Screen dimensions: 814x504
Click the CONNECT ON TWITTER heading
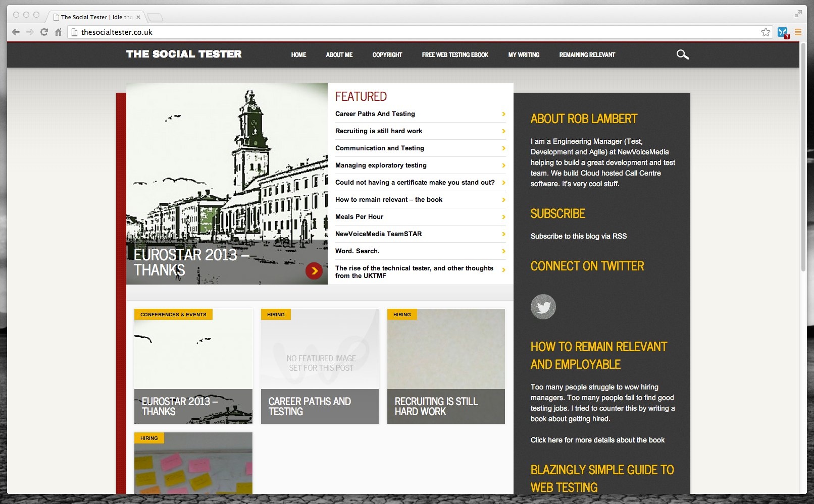pos(587,266)
